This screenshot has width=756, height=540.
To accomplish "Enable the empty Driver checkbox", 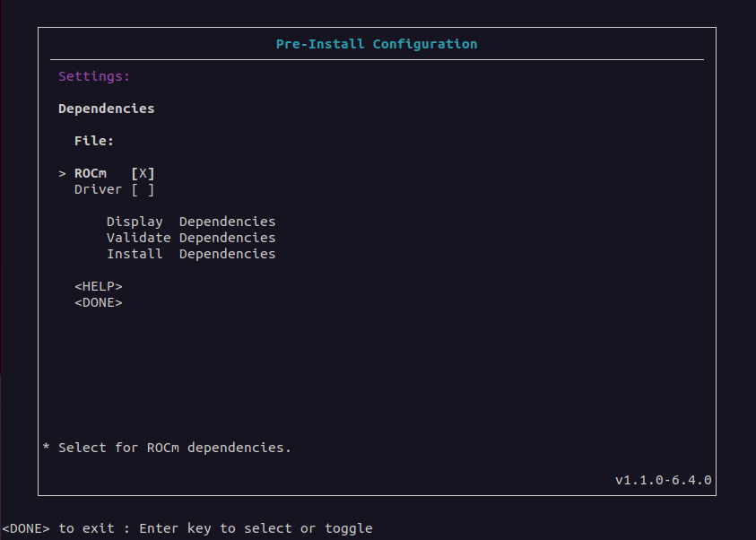I will (143, 189).
